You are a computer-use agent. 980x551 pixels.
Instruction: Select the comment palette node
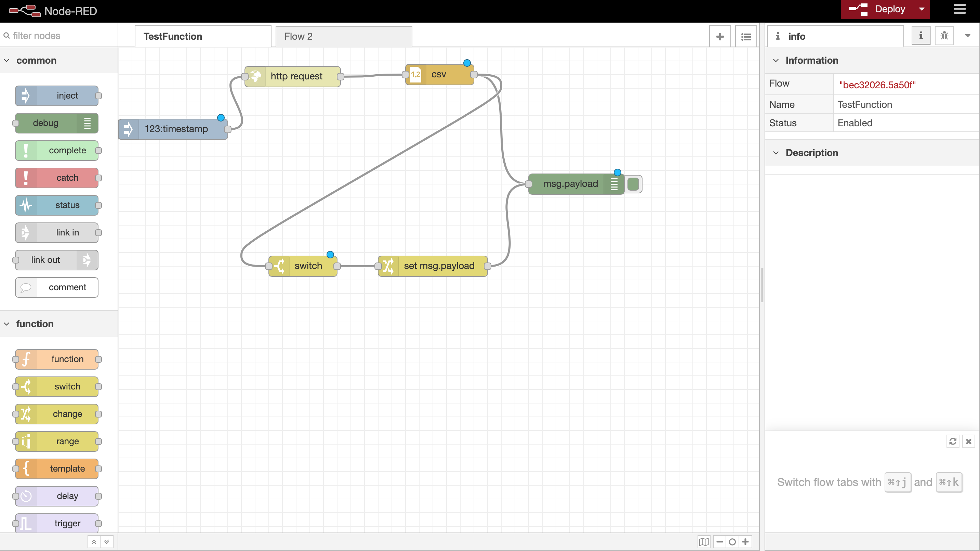click(57, 287)
